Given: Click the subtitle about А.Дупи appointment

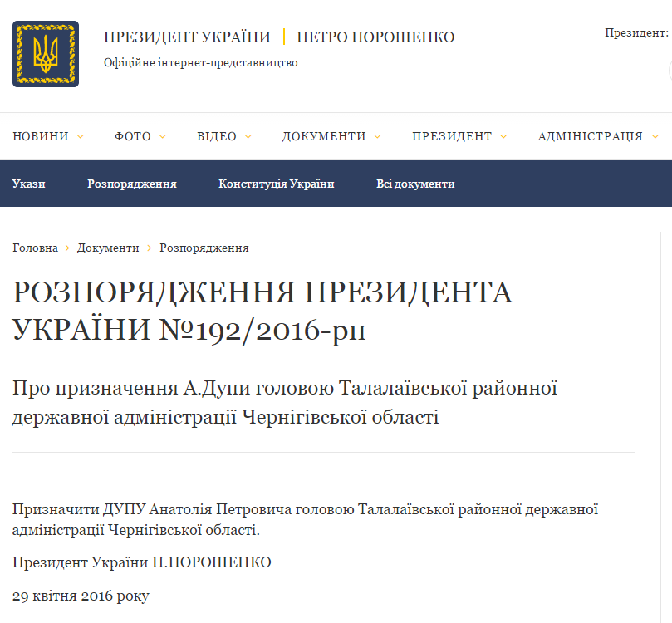Looking at the screenshot, I should coord(284,402).
